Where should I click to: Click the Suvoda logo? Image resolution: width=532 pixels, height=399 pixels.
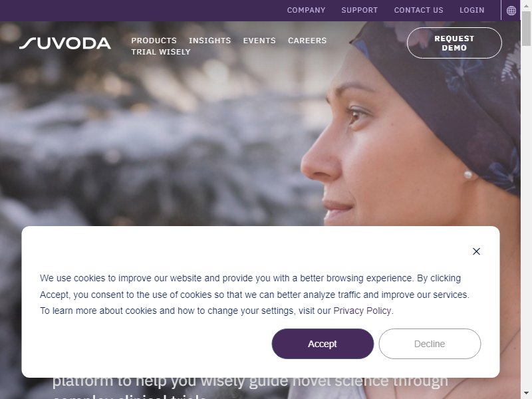[x=65, y=43]
